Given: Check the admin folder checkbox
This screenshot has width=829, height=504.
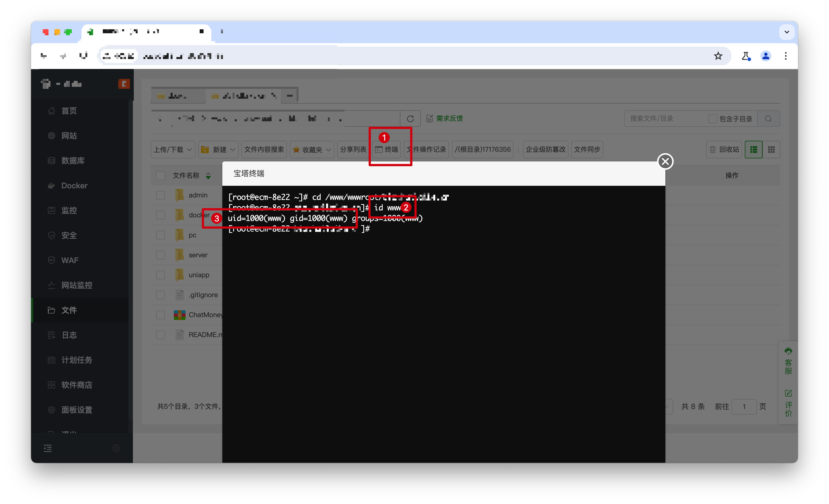Looking at the screenshot, I should pyautogui.click(x=161, y=195).
